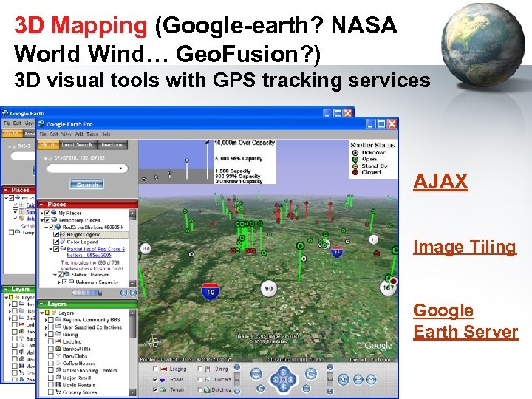Switch to the Directions tab
Image resolution: width=532 pixels, height=399 pixels.
pyautogui.click(x=111, y=145)
